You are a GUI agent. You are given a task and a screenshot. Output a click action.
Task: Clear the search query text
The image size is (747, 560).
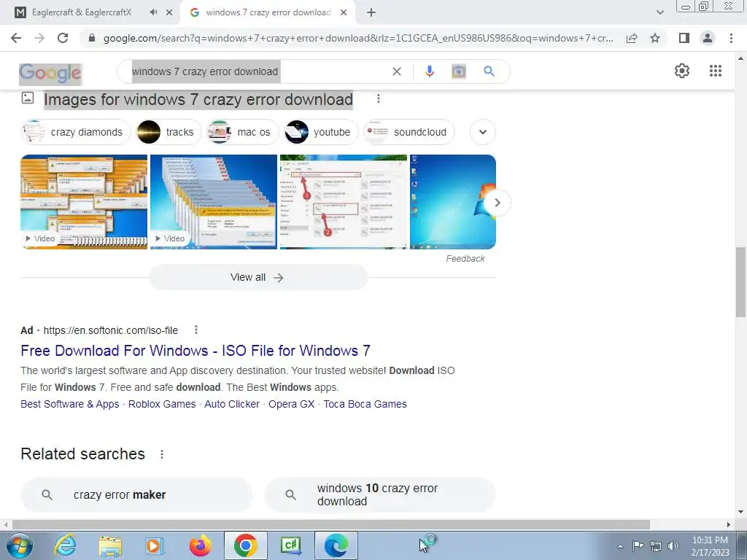click(396, 71)
